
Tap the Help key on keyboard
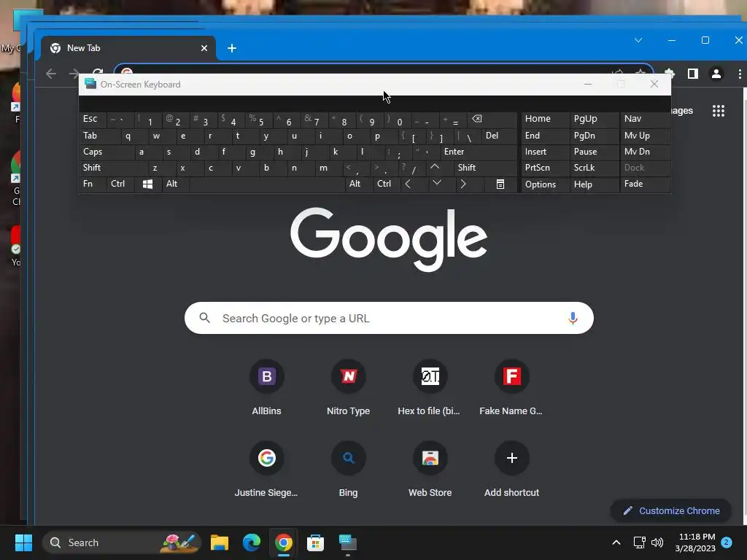(x=594, y=184)
